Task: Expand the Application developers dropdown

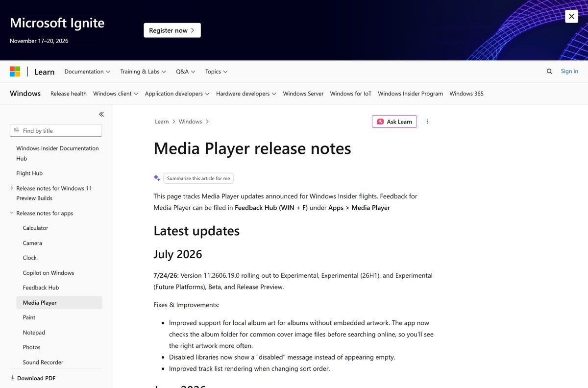Action: 177,94
